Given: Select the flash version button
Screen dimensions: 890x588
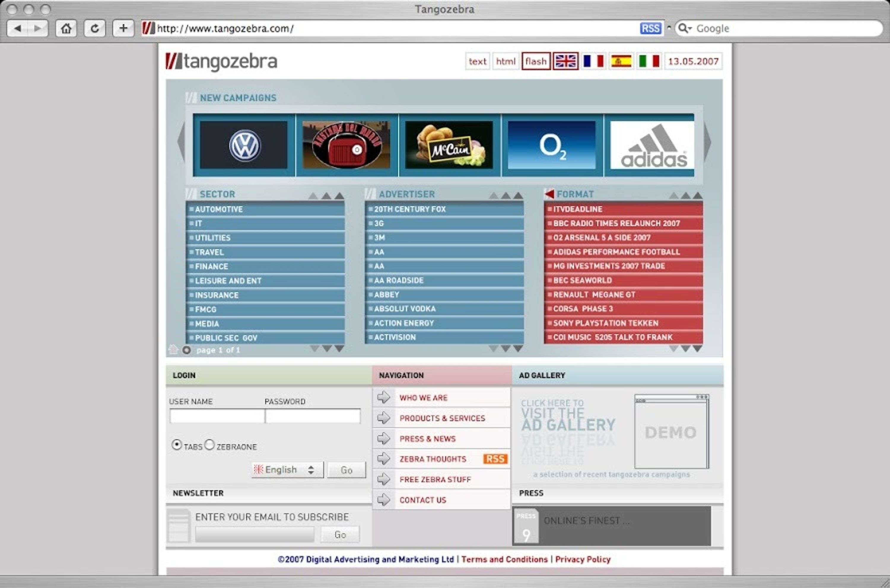Looking at the screenshot, I should click(536, 61).
